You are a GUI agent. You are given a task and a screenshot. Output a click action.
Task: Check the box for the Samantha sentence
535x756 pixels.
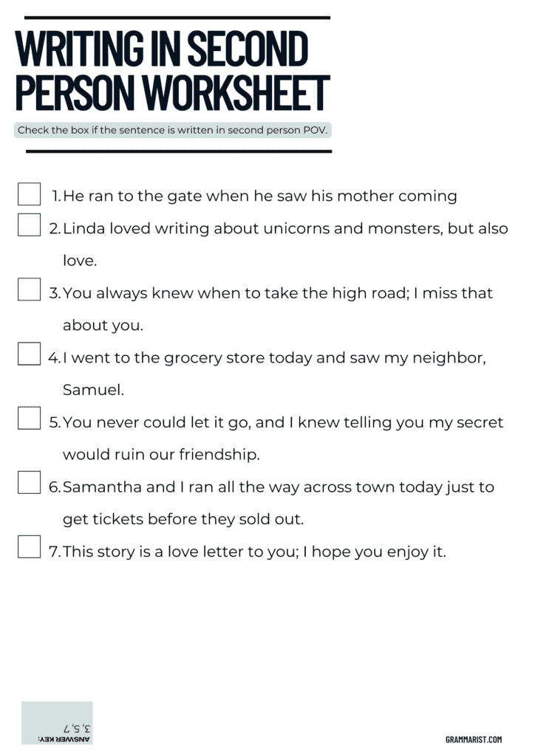pyautogui.click(x=29, y=483)
